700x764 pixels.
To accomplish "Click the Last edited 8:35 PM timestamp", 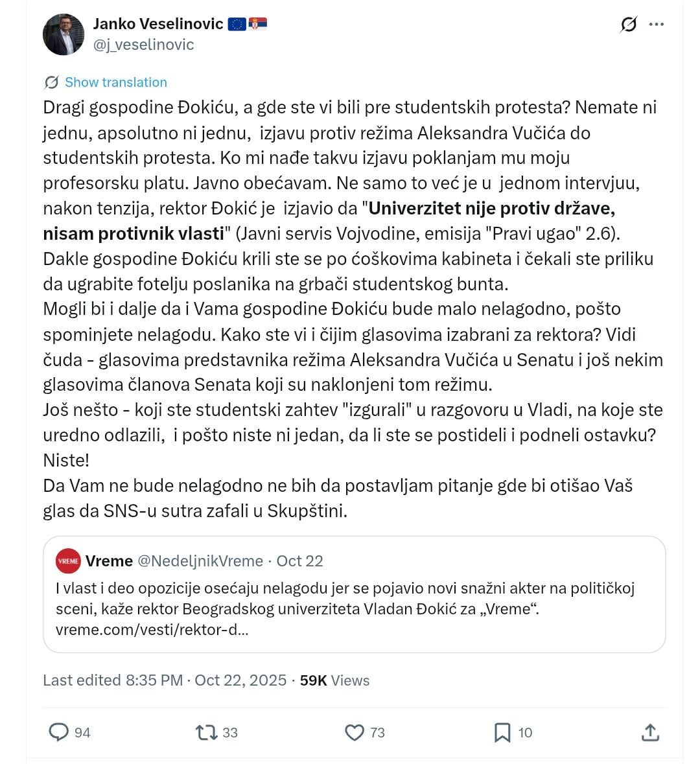I will pyautogui.click(x=113, y=680).
